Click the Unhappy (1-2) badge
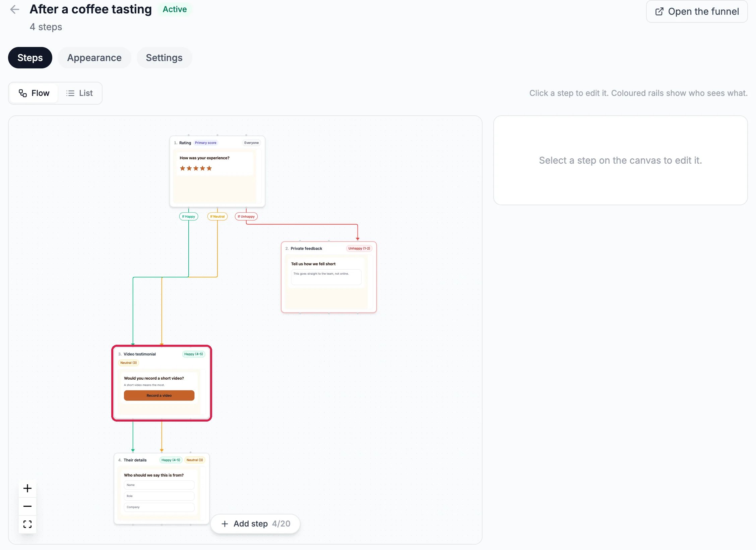Screen dimensions: 756x550 [x=359, y=249]
